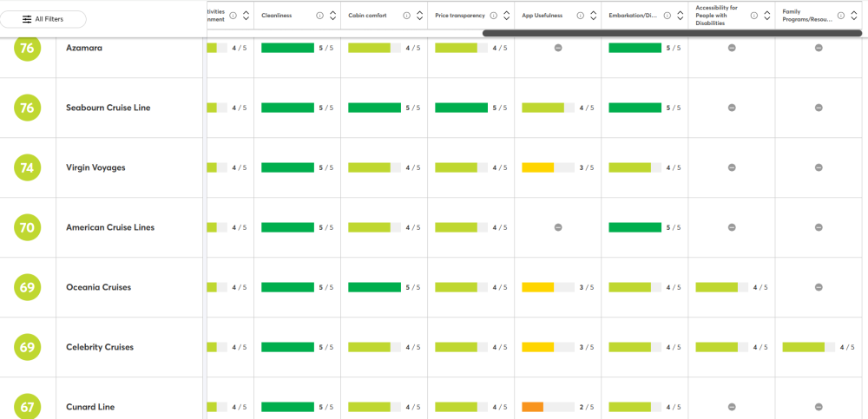This screenshot has height=419, width=868.
Task: Click American Cruise Lines' App Usefulness no-data icon
Action: point(558,227)
